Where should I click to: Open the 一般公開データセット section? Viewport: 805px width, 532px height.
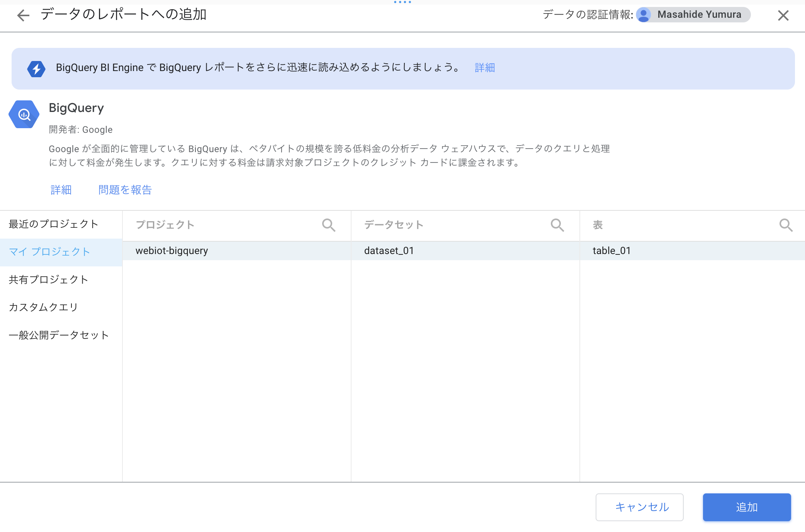coord(58,335)
